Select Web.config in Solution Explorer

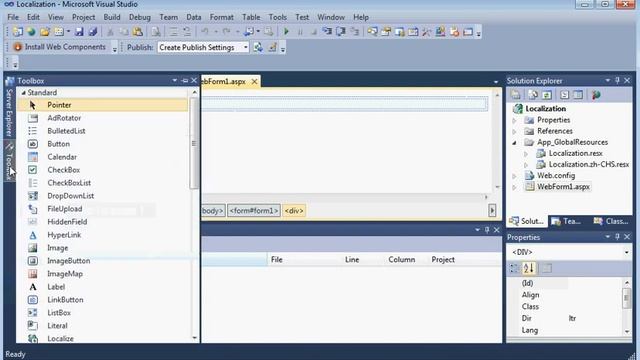click(556, 176)
